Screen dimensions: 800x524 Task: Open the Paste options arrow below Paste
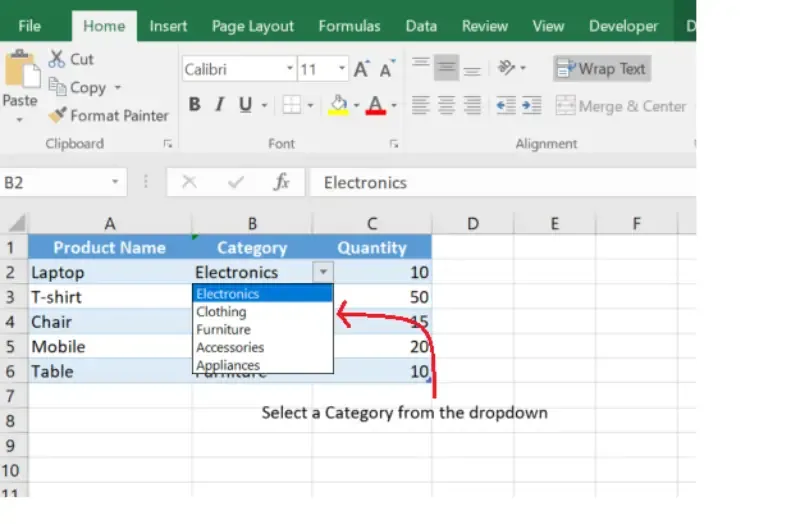pos(19,120)
